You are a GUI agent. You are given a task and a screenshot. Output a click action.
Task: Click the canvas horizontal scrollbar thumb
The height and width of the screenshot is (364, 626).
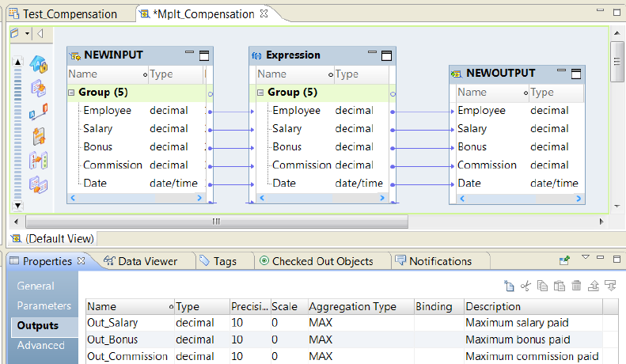point(215,222)
